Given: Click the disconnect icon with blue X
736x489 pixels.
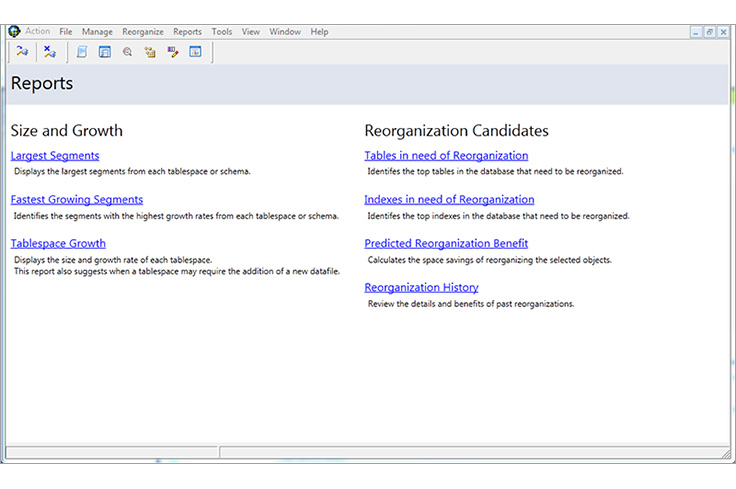Looking at the screenshot, I should 49,51.
